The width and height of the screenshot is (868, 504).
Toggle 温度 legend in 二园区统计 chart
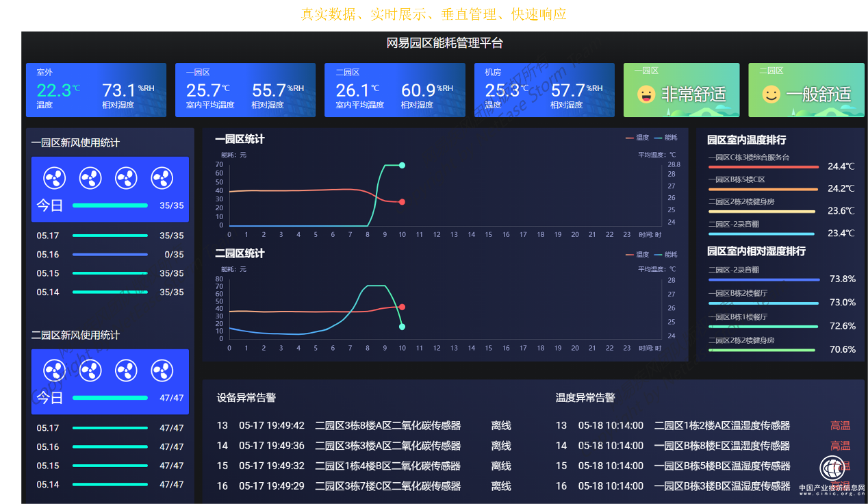click(x=637, y=254)
